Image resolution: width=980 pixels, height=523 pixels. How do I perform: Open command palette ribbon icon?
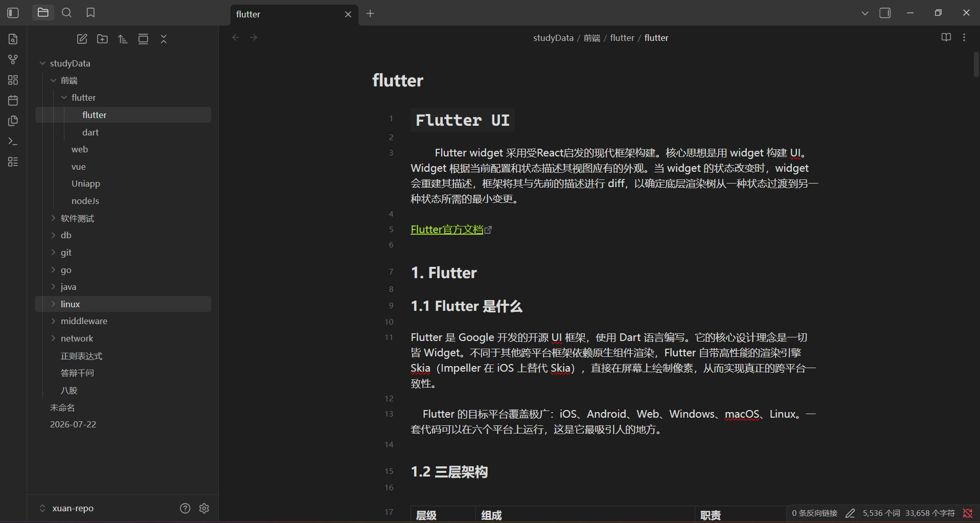13,141
